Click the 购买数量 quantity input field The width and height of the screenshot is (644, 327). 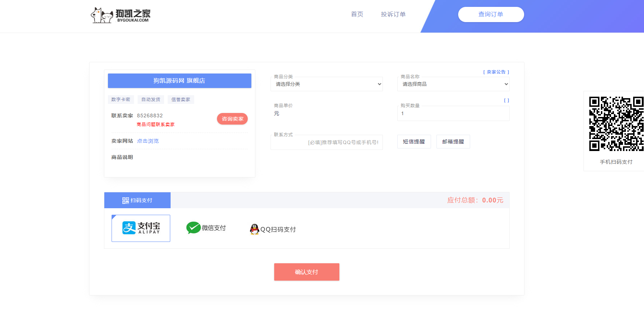(x=453, y=113)
